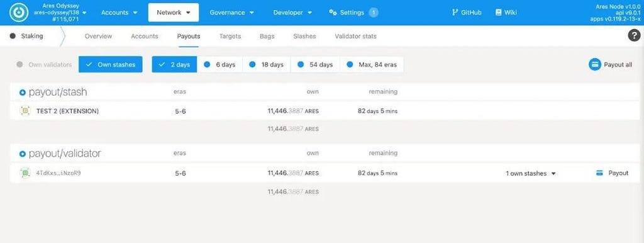Click the Payout button for validator 4TdKxs
644x243 pixels.
(612, 173)
